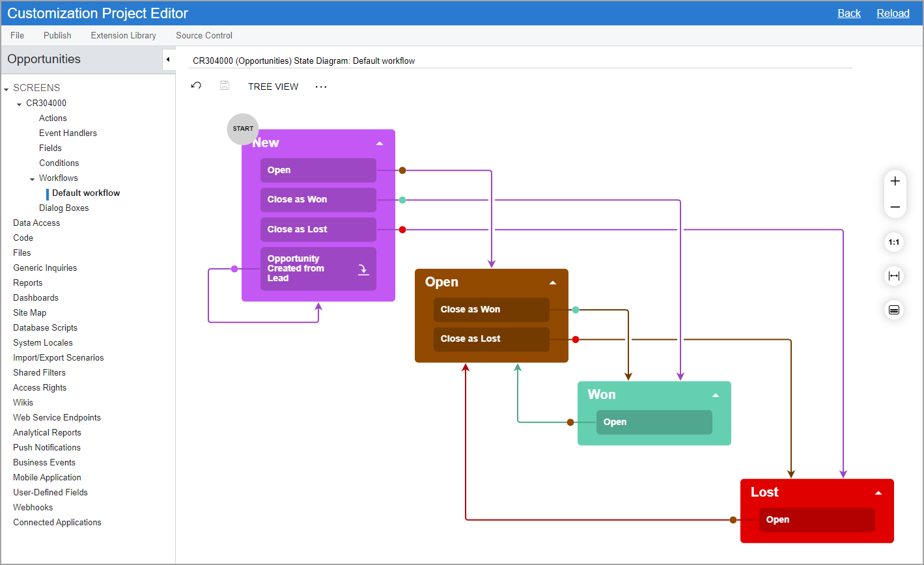Open the File menu
Image resolution: width=924 pixels, height=565 pixels.
(18, 36)
